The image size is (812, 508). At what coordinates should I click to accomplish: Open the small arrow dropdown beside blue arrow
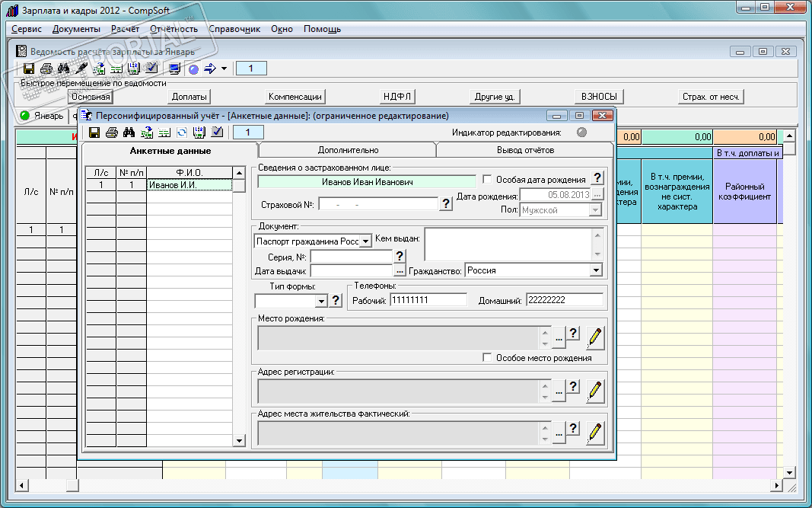click(224, 69)
